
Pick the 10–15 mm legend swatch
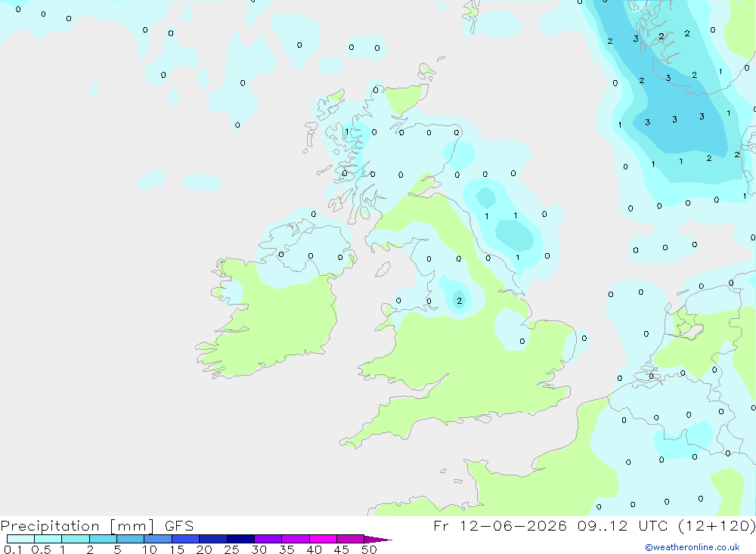158,539
